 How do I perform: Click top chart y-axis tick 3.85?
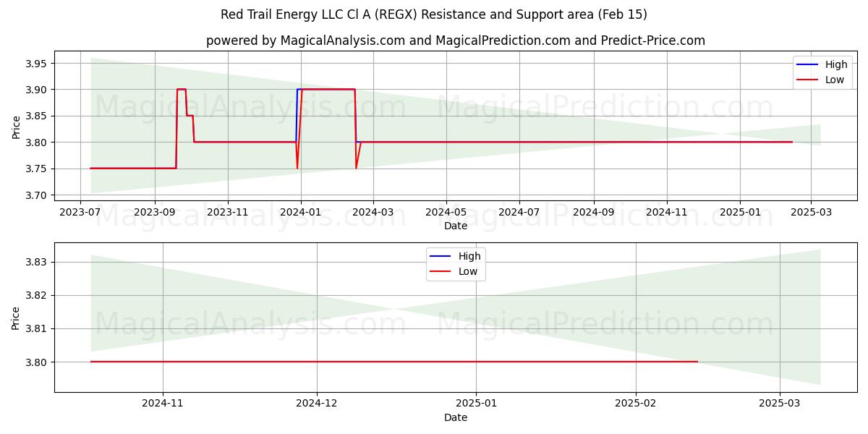click(37, 116)
